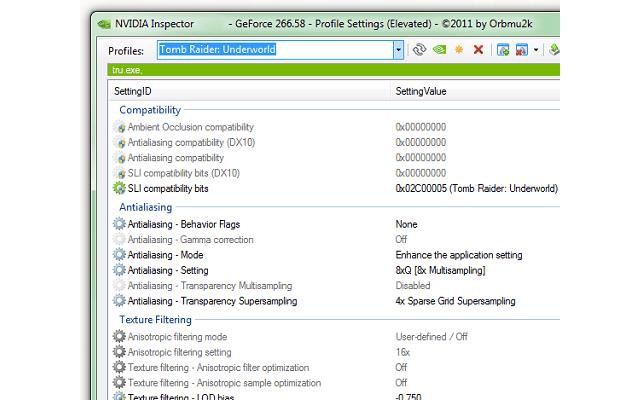Click the 4x Sparse Grid Supersampling value
Screen dimensions: 640x400
pyautogui.click(x=455, y=301)
